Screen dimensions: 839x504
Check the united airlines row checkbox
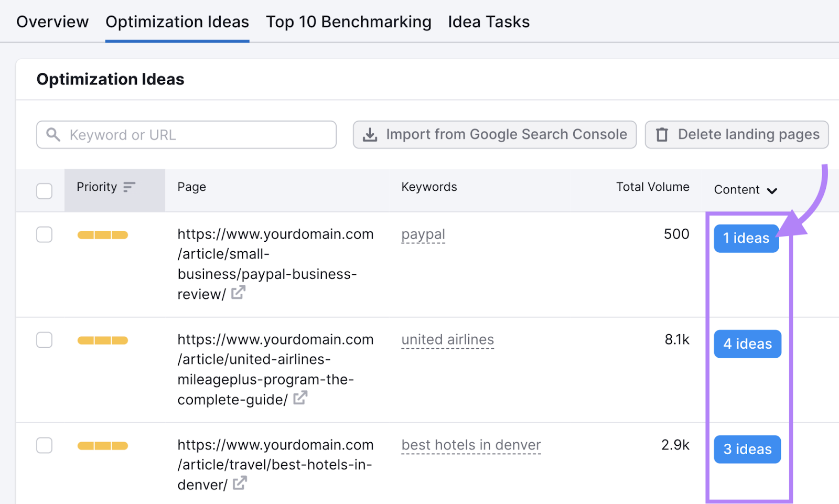[x=44, y=340]
